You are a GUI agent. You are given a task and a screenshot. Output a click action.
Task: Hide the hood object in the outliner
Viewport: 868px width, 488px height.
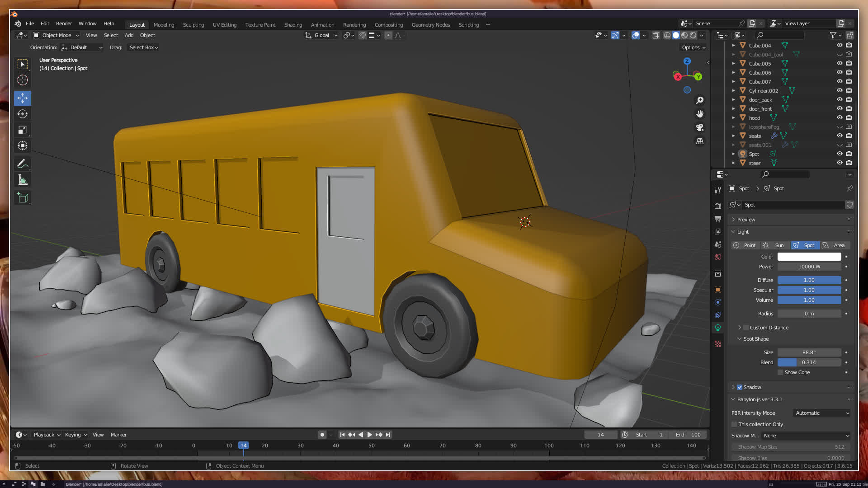click(x=840, y=117)
